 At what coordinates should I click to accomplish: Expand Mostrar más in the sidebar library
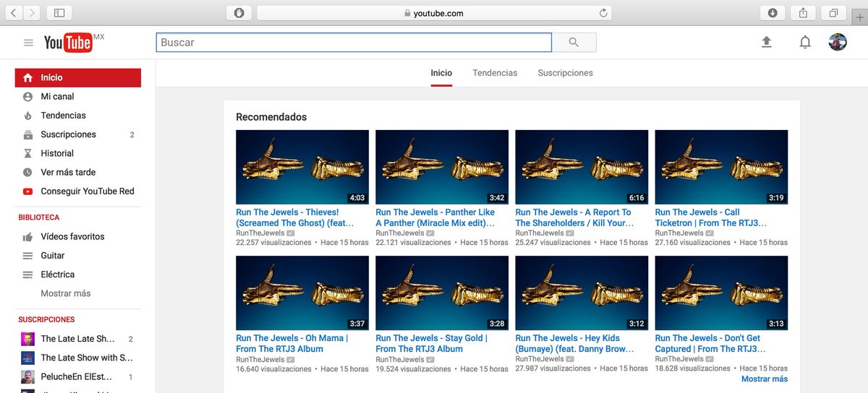66,293
